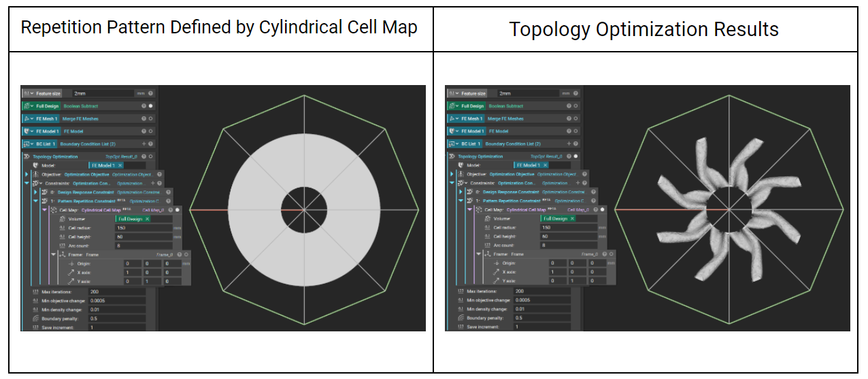Toggle FE Mesh 1 visibility in left screenshot

tap(150, 118)
